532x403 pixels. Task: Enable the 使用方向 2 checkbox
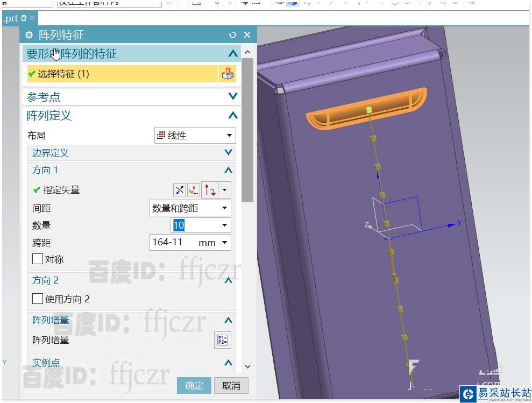click(x=37, y=299)
